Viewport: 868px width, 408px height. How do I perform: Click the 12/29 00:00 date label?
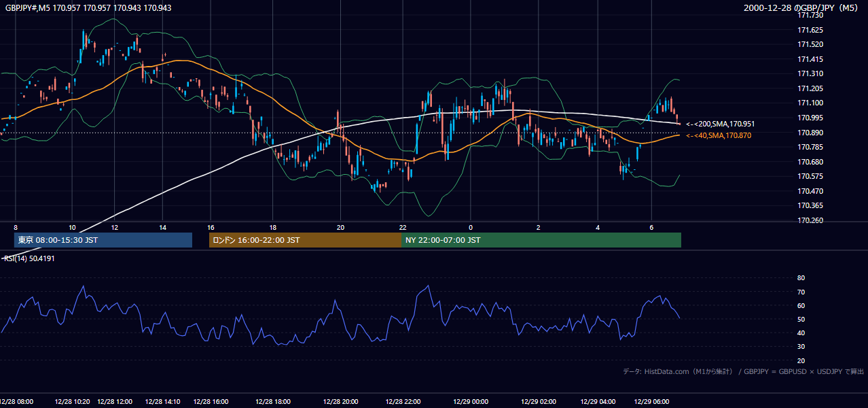coord(470,402)
